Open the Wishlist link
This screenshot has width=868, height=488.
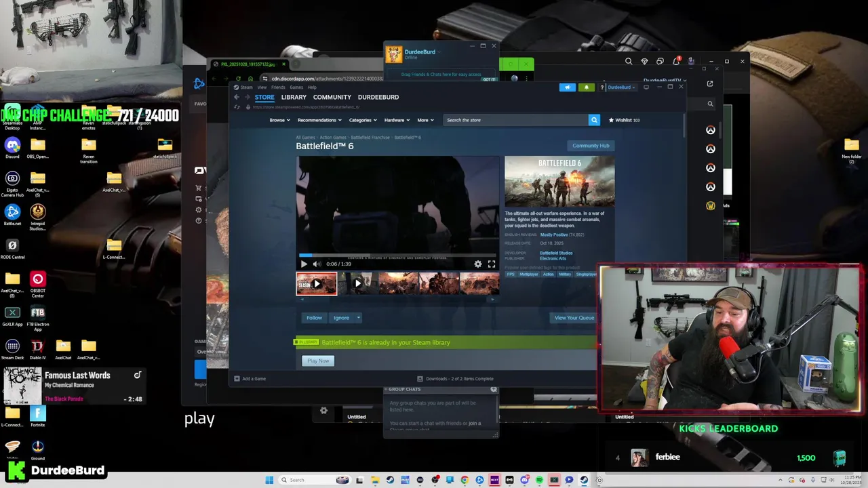(x=624, y=120)
